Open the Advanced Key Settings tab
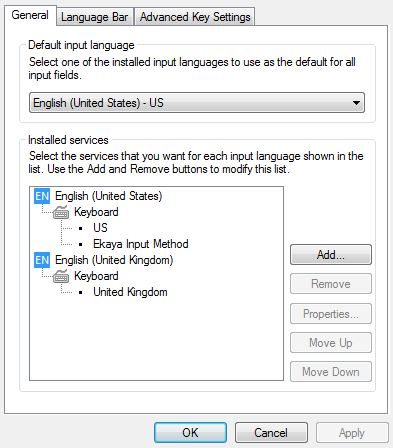Screen dimensions: 393x448 195,17
